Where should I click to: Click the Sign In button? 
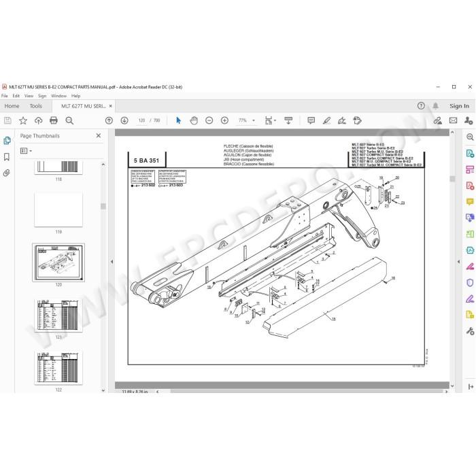(x=459, y=106)
